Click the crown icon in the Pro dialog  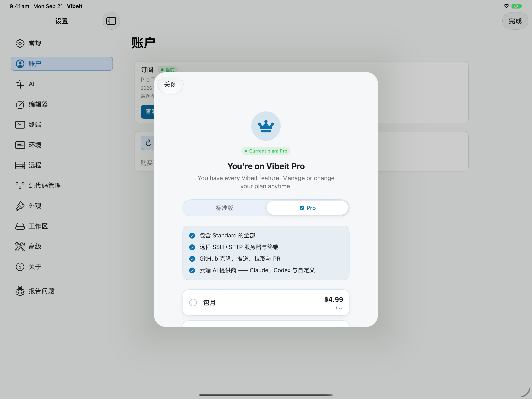266,126
